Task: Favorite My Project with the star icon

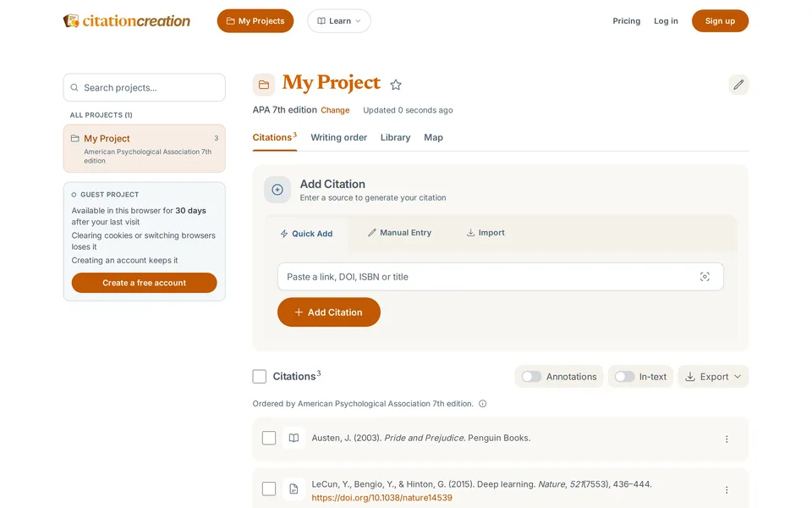Action: (396, 85)
